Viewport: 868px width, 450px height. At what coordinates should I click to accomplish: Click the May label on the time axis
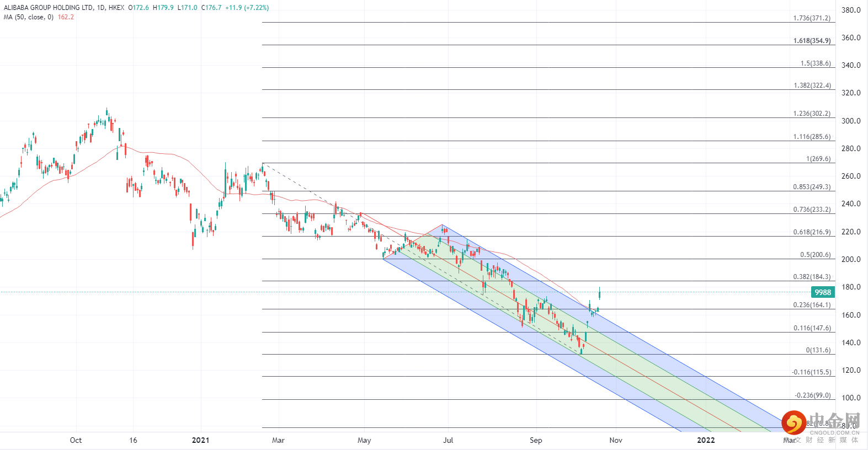(x=364, y=440)
